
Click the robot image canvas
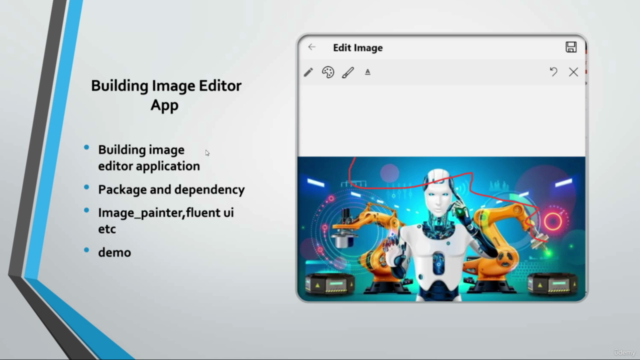click(x=441, y=229)
